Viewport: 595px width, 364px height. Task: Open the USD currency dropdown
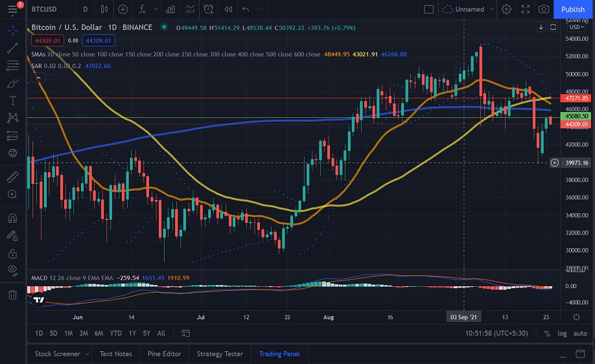(x=575, y=27)
